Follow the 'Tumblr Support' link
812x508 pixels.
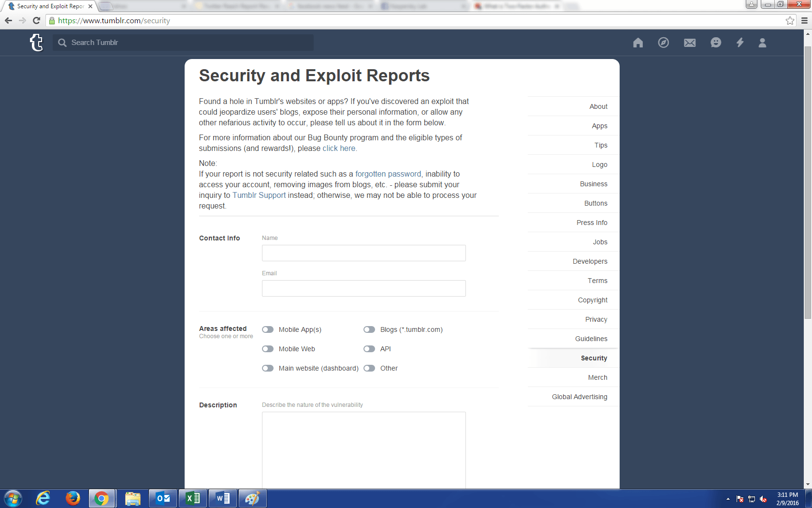coord(259,195)
